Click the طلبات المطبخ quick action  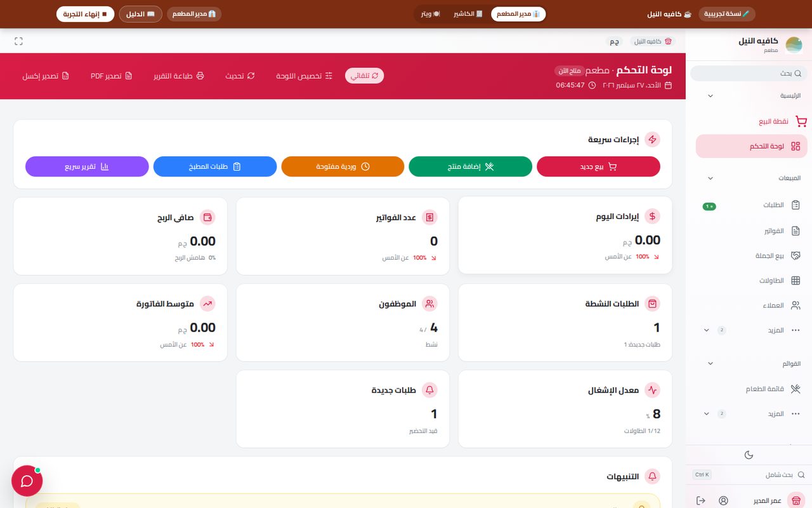pyautogui.click(x=215, y=166)
